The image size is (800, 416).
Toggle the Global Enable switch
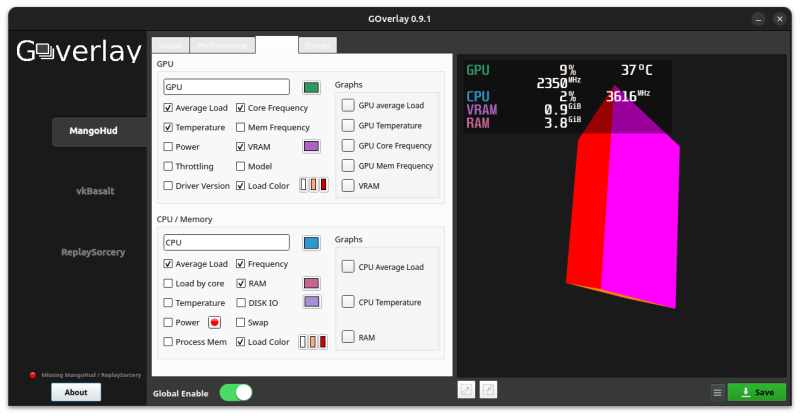click(236, 393)
